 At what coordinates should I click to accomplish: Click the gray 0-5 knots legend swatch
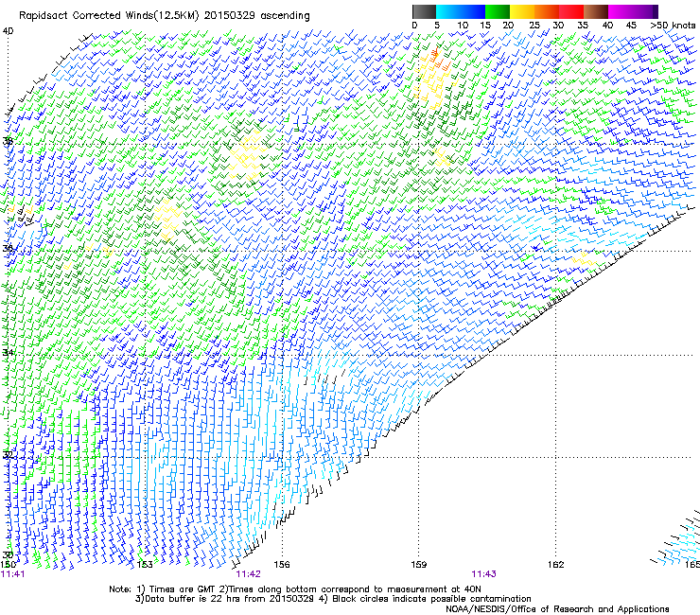point(424,11)
